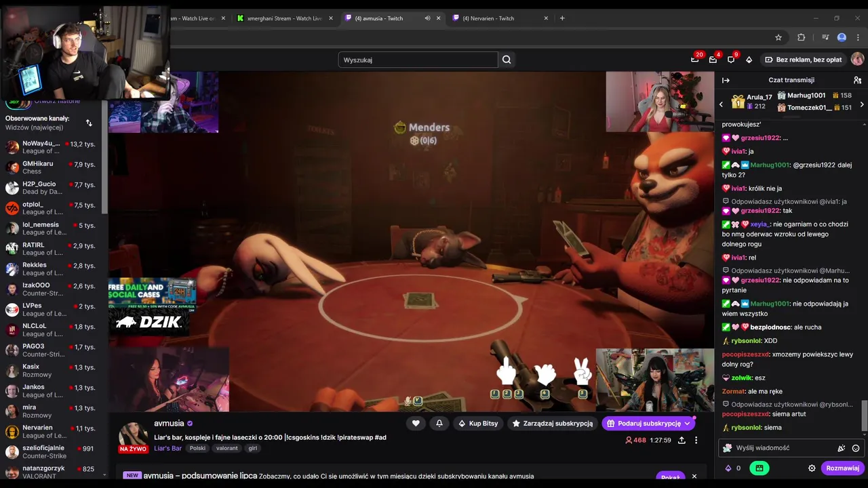Click the Kup Bitsy button
This screenshot has width=868, height=488.
478,423
